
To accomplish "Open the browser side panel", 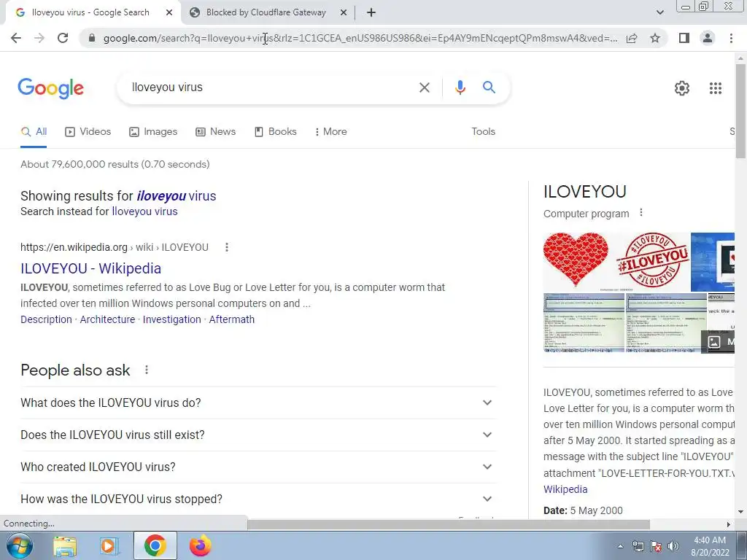I will [x=684, y=38].
